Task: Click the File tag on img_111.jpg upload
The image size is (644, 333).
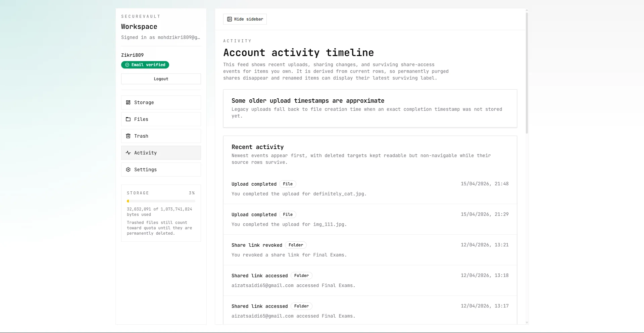Action: 288,215
